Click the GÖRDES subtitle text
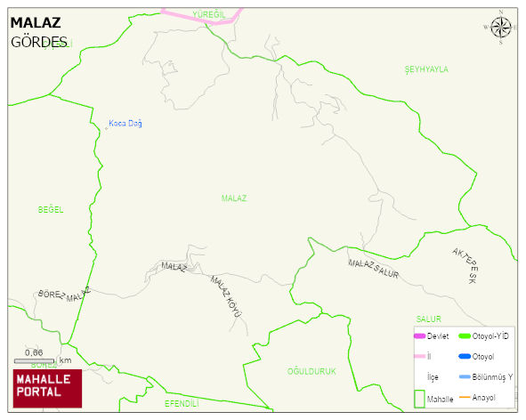 (x=39, y=43)
